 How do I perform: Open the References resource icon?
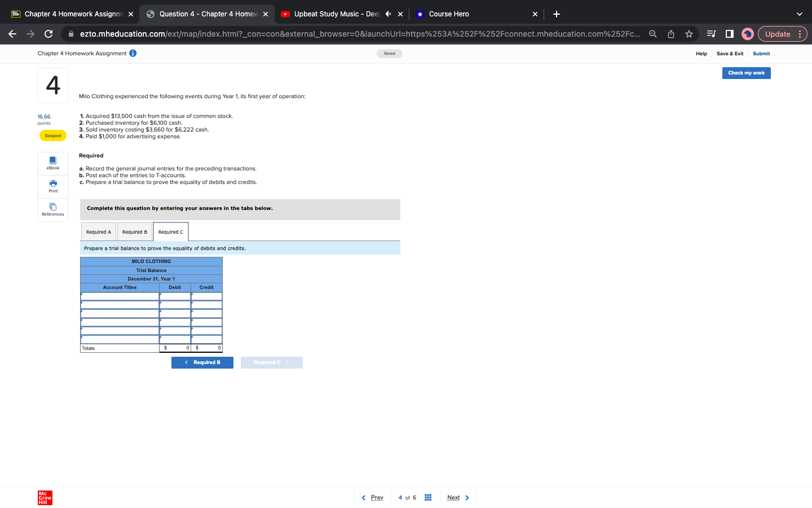(x=52, y=209)
